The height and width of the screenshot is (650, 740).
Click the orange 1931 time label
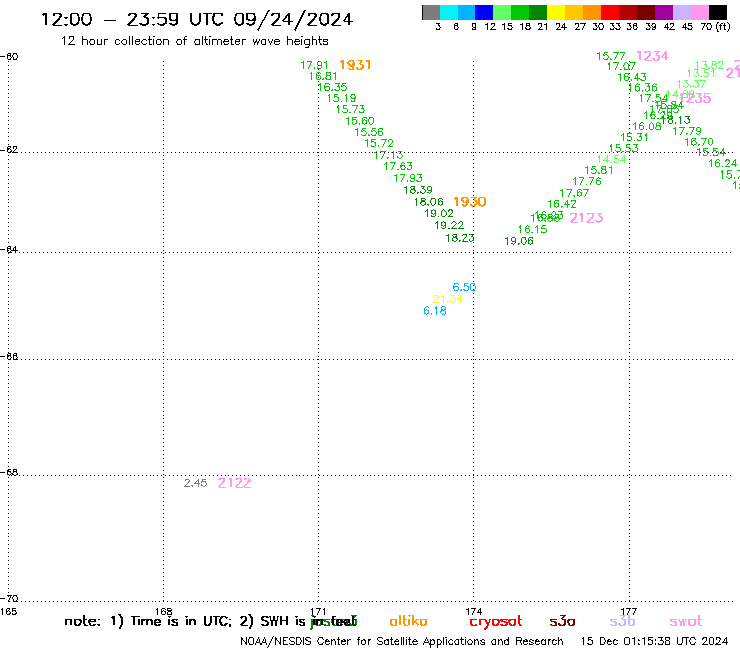pyautogui.click(x=355, y=65)
